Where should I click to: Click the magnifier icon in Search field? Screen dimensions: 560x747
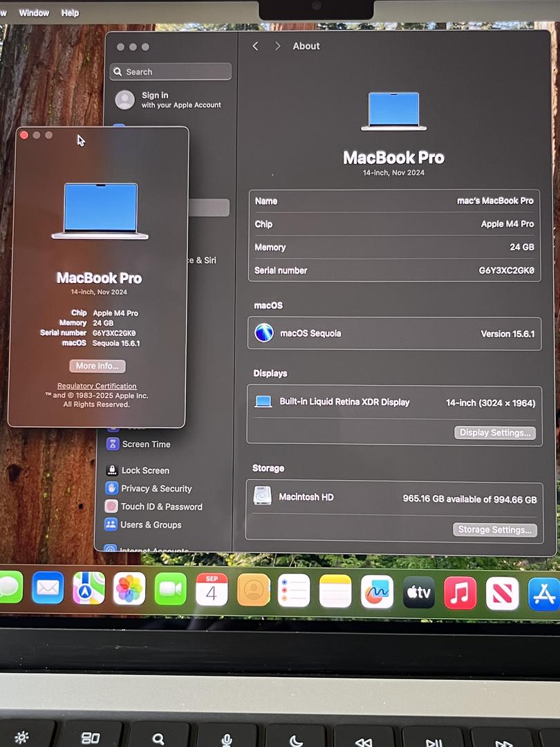click(118, 72)
